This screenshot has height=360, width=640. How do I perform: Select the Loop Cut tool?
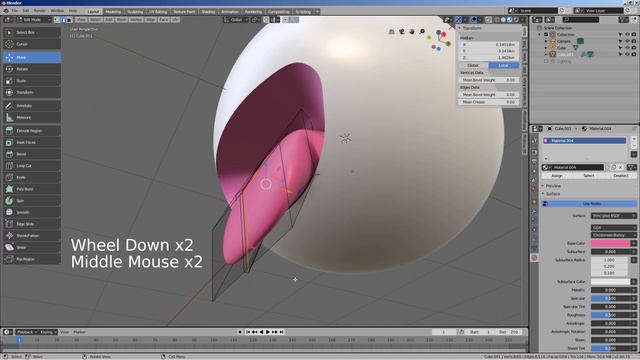coord(32,166)
